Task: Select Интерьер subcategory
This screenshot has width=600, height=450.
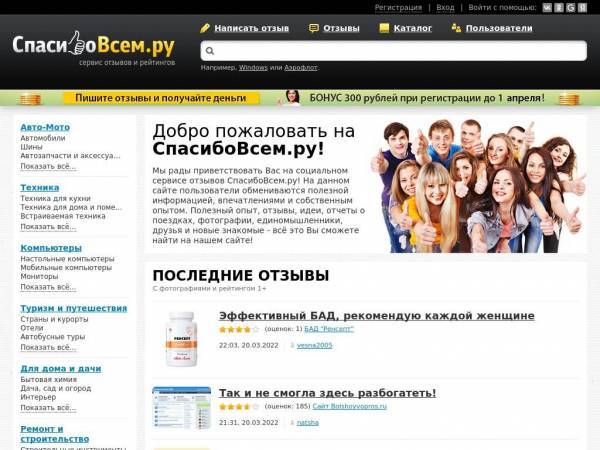Action: point(38,398)
